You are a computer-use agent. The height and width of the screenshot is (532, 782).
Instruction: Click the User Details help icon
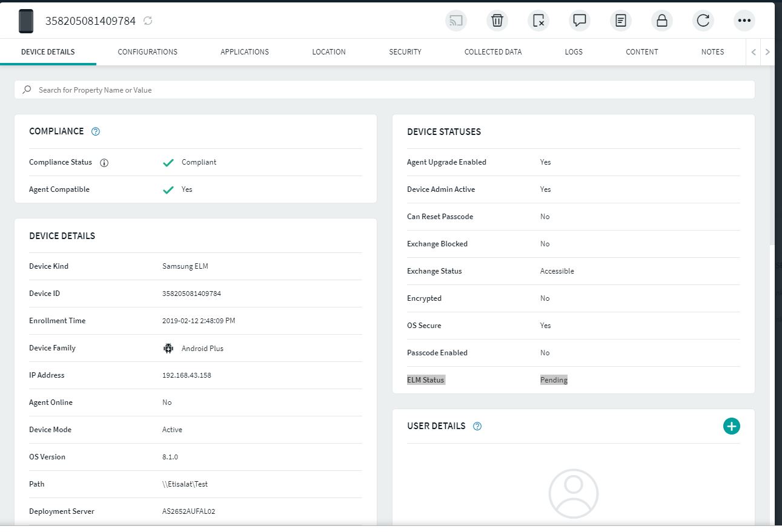pos(477,426)
